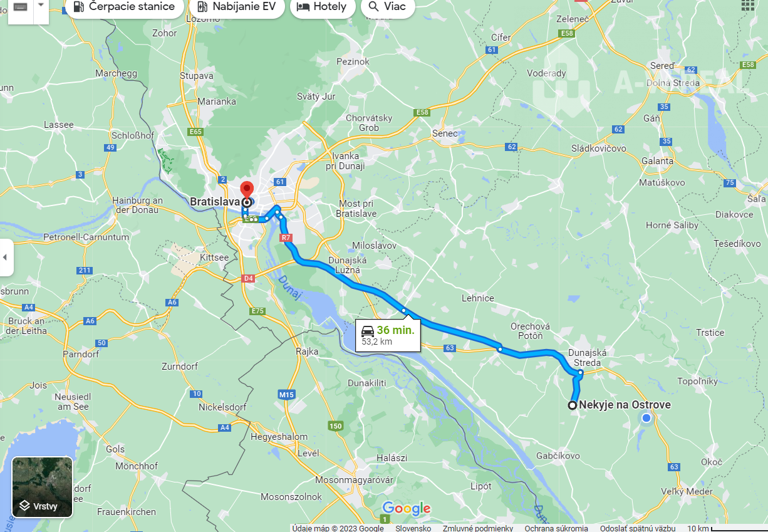Open the Google apps grid icon

tap(748, 5)
